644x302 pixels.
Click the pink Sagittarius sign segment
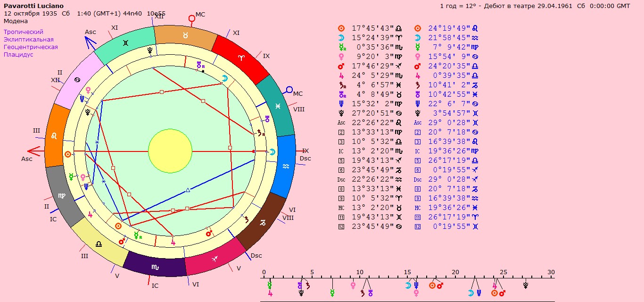point(215,259)
